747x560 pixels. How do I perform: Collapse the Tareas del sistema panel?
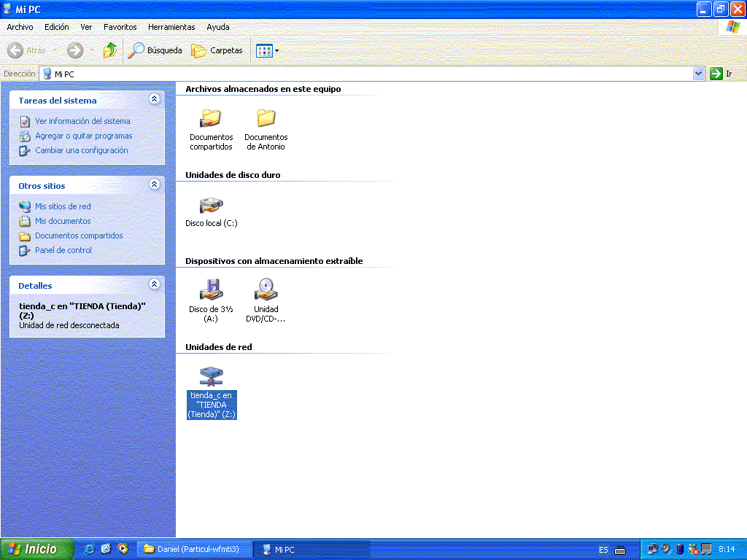tap(154, 99)
